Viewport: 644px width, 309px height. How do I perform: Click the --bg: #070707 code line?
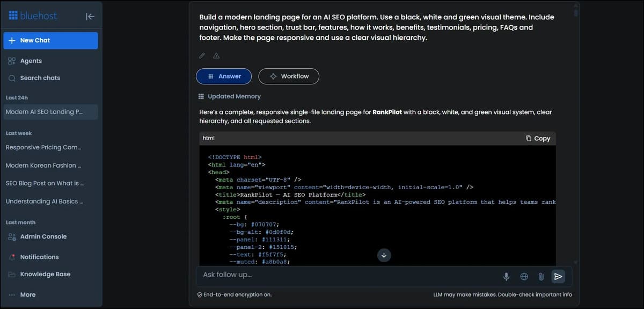254,225
